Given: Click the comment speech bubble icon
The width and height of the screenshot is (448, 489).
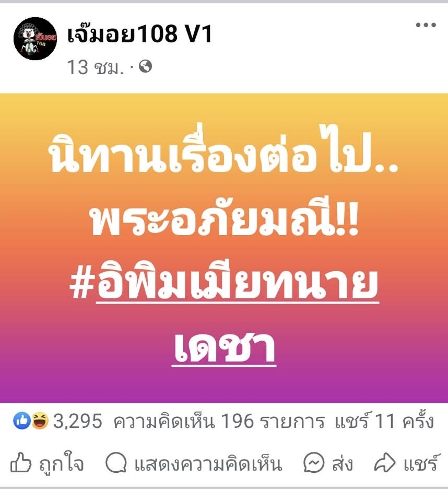Looking at the screenshot, I should 116,463.
